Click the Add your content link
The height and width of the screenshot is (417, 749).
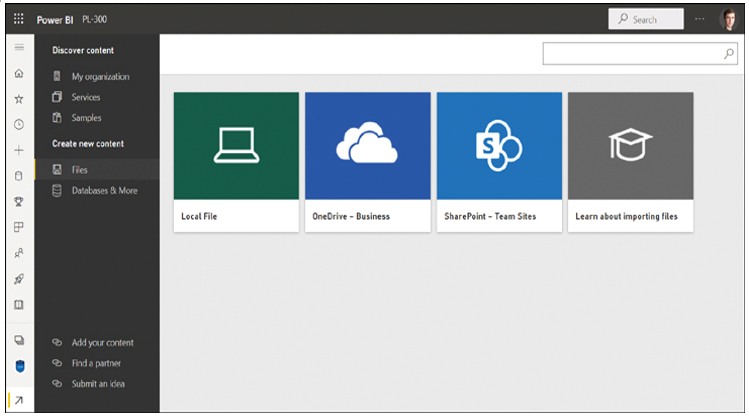pyautogui.click(x=93, y=342)
